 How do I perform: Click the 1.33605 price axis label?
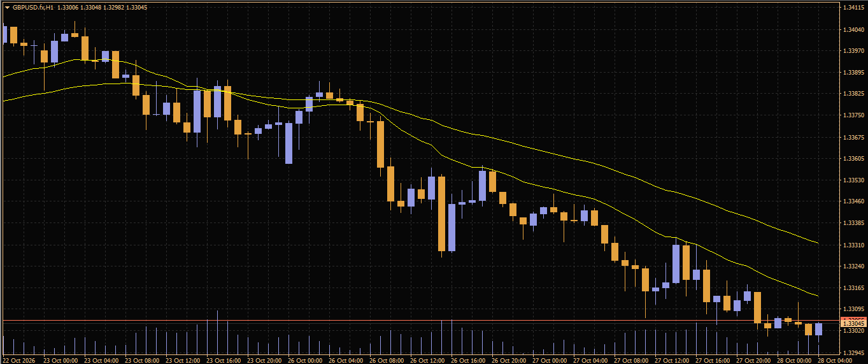point(853,159)
